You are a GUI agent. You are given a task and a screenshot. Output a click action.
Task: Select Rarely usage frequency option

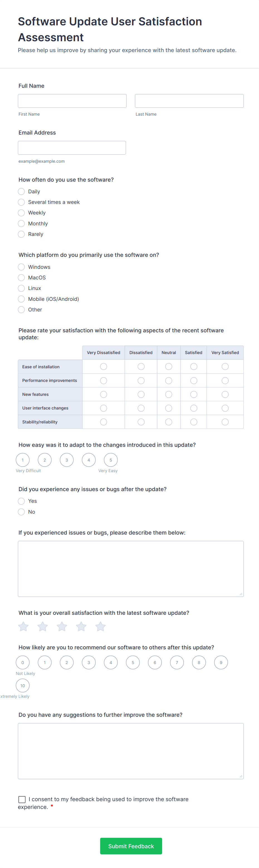pyautogui.click(x=21, y=234)
